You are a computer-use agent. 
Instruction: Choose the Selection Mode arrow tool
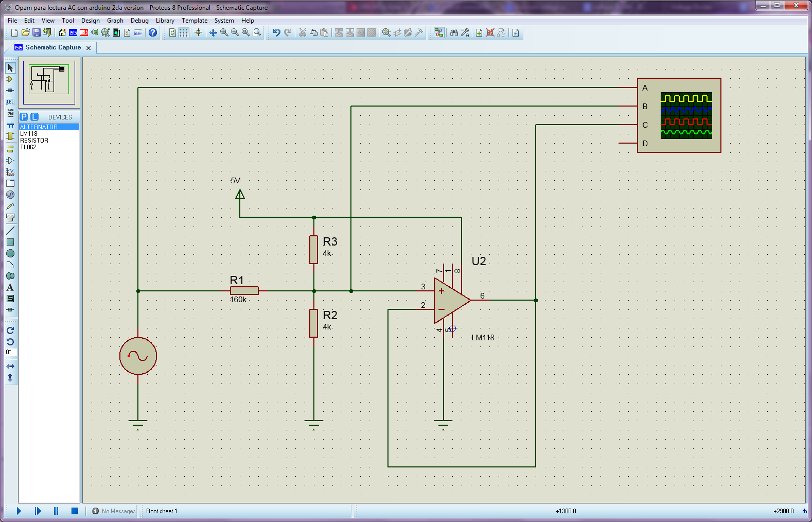(x=10, y=68)
